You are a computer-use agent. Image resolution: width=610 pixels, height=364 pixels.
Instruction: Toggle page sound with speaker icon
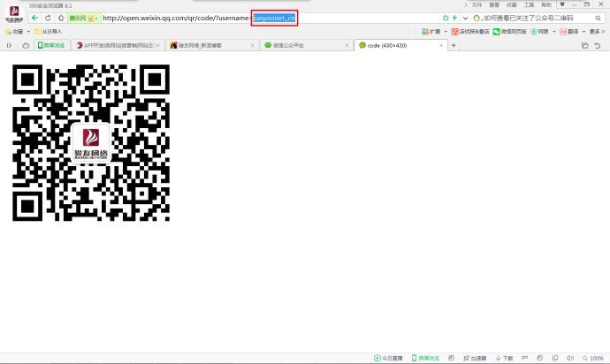(570, 358)
